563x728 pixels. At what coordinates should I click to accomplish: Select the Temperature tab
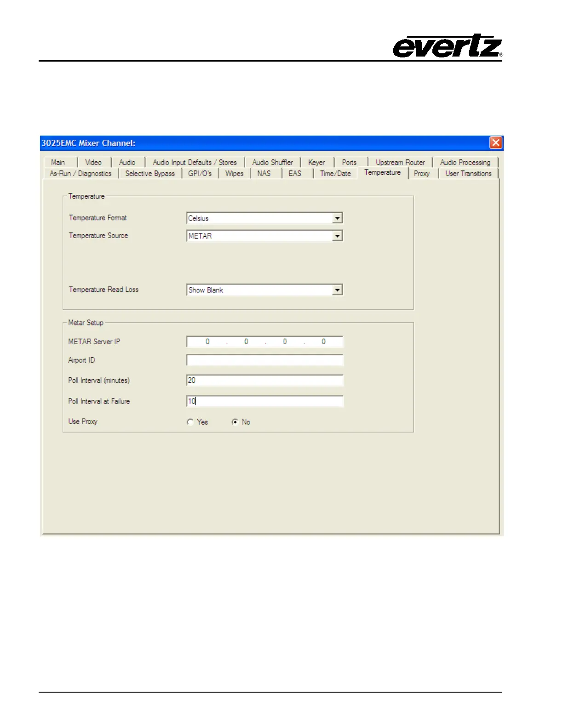tap(383, 172)
